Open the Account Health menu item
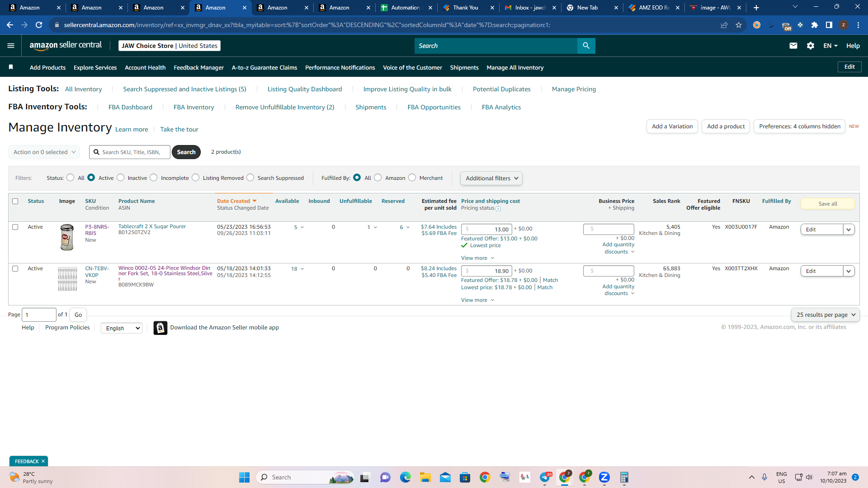The height and width of the screenshot is (488, 868). [x=145, y=67]
